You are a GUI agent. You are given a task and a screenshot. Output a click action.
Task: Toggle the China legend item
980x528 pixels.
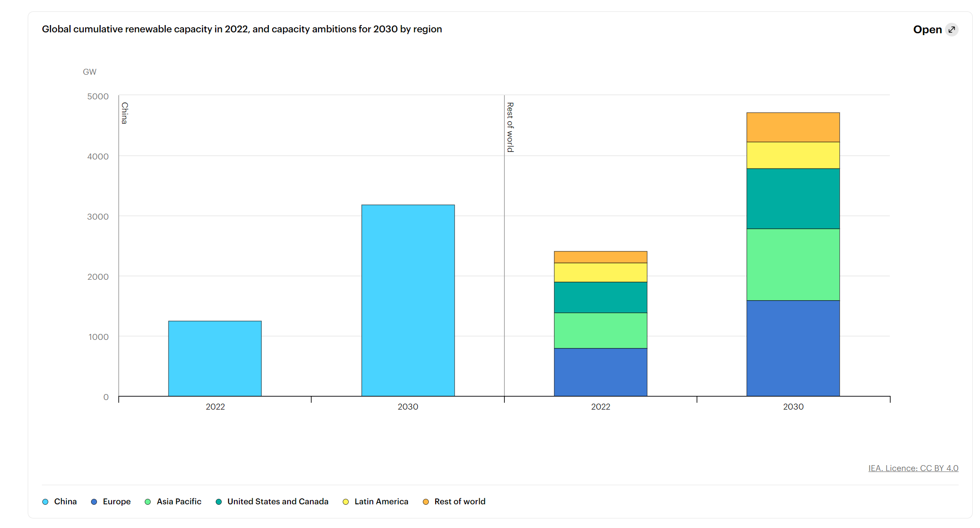(65, 502)
